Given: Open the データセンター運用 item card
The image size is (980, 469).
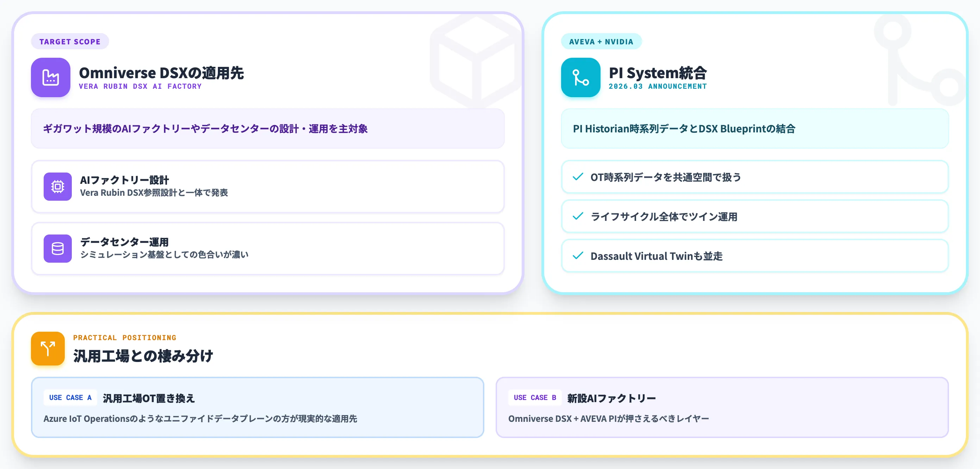Looking at the screenshot, I should 268,249.
